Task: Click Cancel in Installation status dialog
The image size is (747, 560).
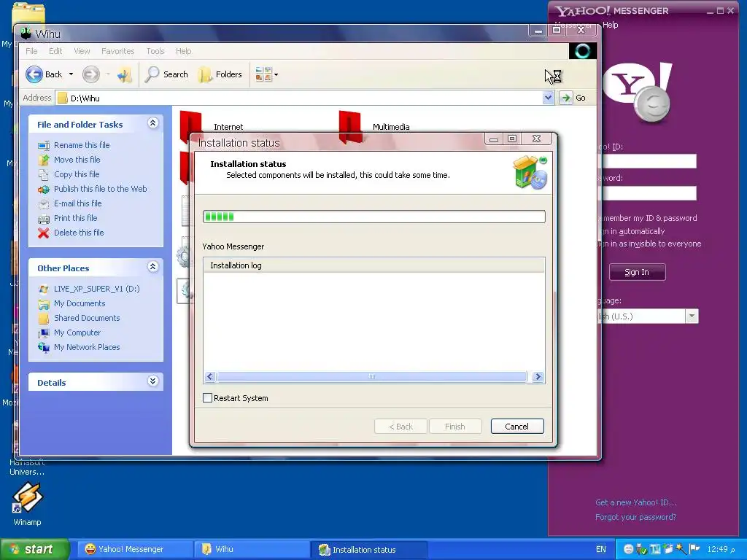Action: click(517, 426)
